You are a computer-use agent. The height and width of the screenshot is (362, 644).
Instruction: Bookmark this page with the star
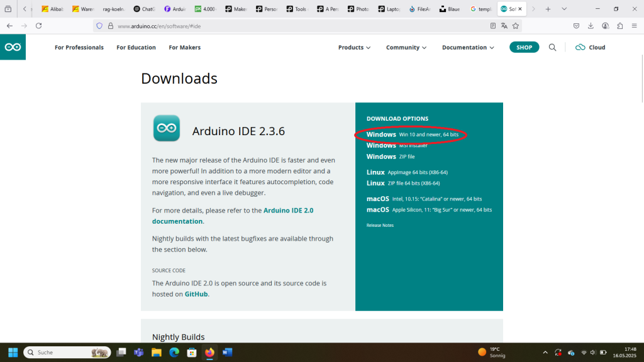pos(516,26)
